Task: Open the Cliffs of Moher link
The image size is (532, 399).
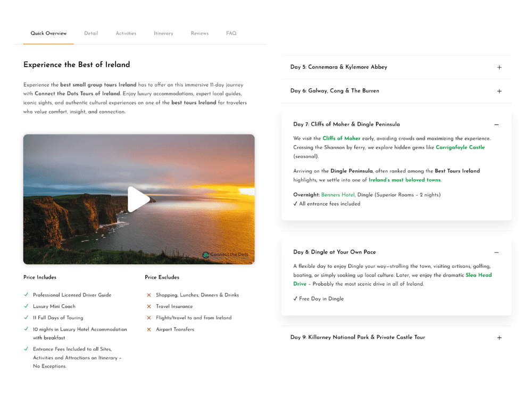Action: pyautogui.click(x=342, y=138)
